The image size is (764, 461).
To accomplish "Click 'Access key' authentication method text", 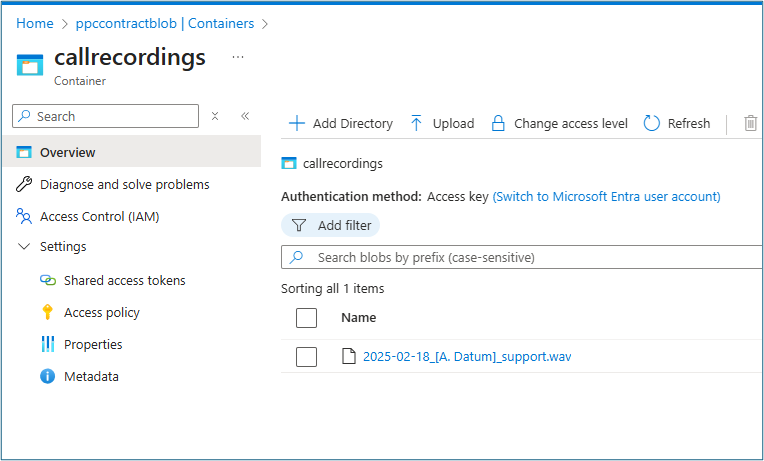I will [458, 196].
